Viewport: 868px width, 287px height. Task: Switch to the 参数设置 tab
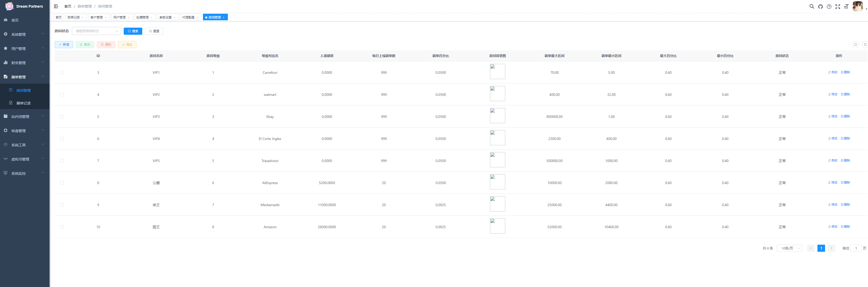pos(165,17)
